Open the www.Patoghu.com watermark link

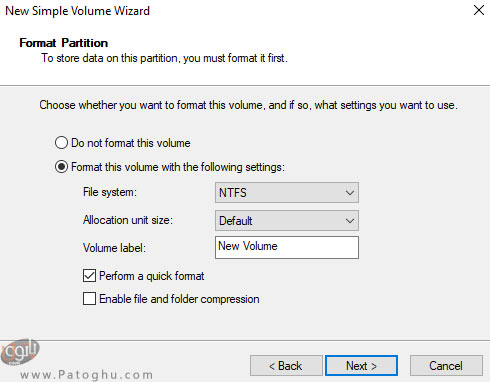[x=86, y=375]
